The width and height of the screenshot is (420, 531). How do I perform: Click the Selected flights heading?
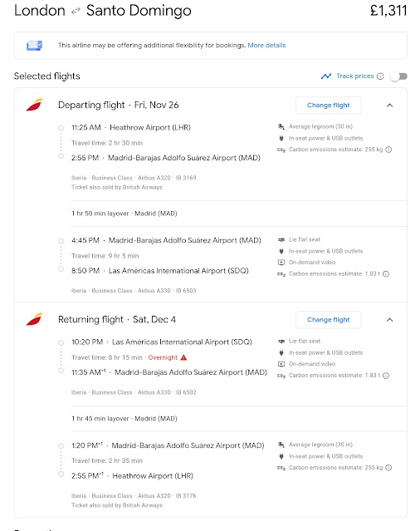(47, 76)
